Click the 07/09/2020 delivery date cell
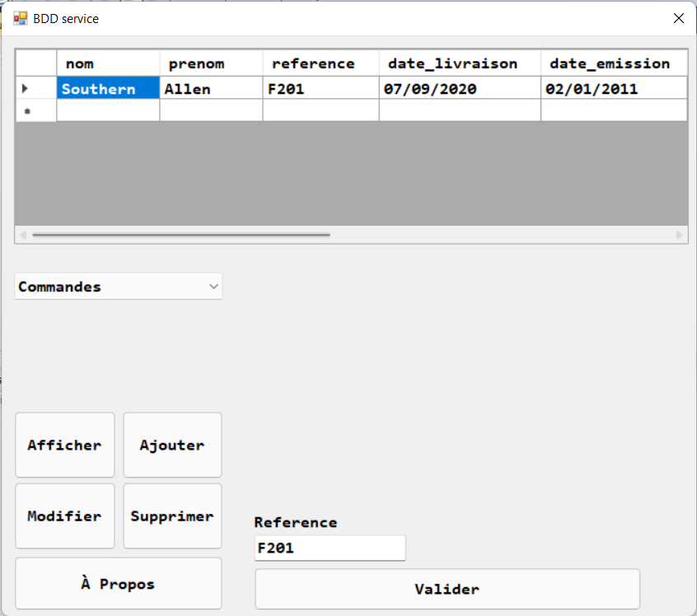This screenshot has width=697, height=616. 457,87
